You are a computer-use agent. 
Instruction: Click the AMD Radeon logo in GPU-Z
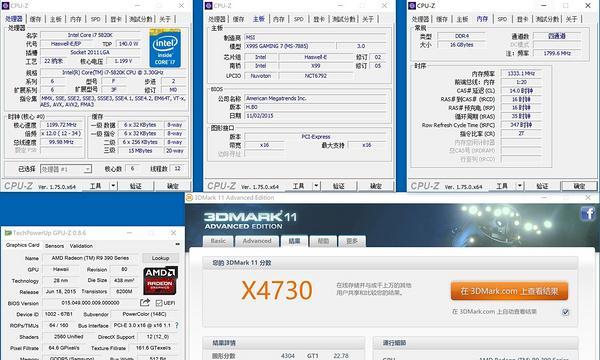(x=160, y=280)
